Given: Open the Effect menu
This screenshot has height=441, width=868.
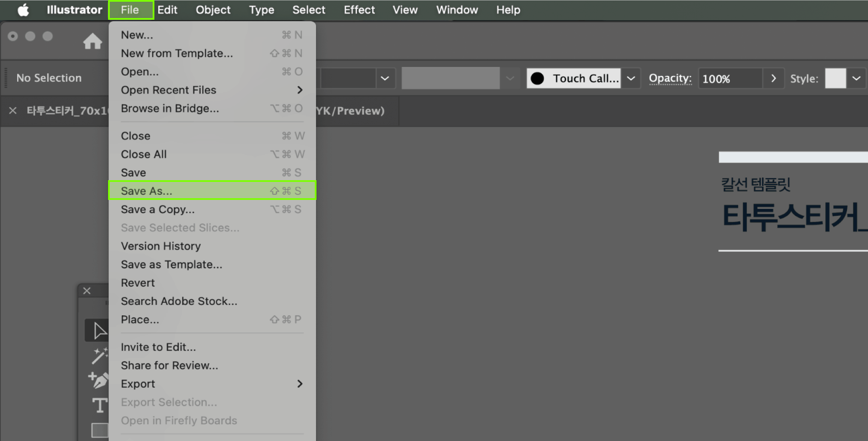Looking at the screenshot, I should point(359,10).
